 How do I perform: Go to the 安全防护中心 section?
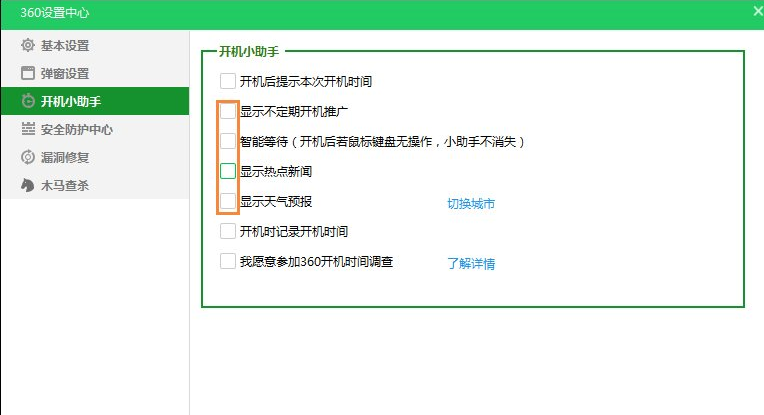(95, 129)
